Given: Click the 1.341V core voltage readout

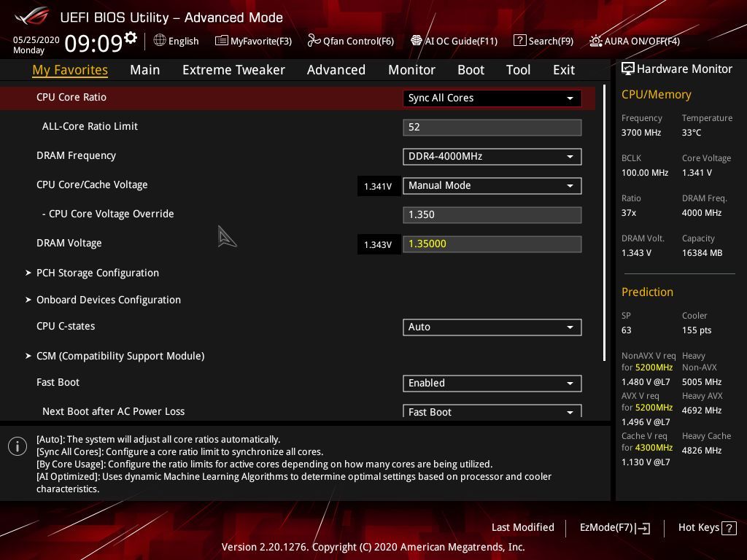Looking at the screenshot, I should tap(378, 186).
